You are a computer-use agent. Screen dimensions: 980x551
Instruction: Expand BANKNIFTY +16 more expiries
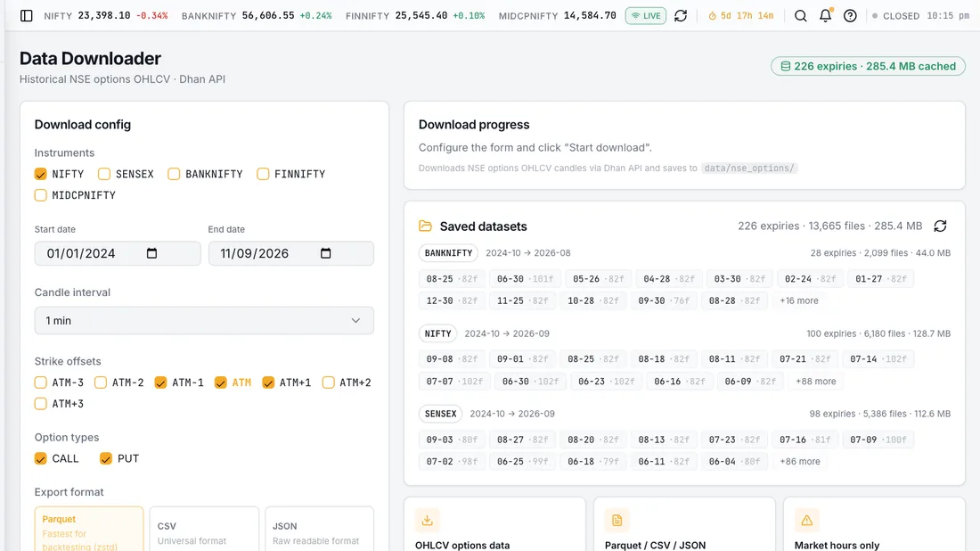tap(799, 300)
